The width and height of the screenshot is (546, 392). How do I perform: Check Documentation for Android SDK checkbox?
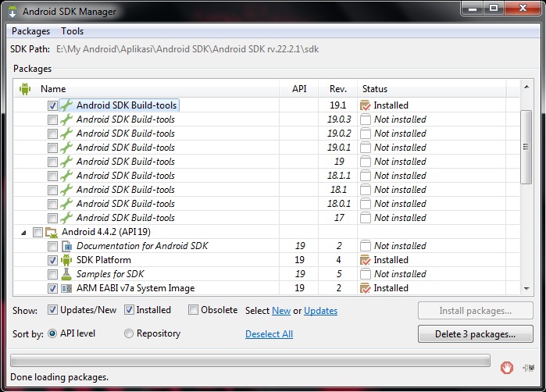pyautogui.click(x=52, y=246)
